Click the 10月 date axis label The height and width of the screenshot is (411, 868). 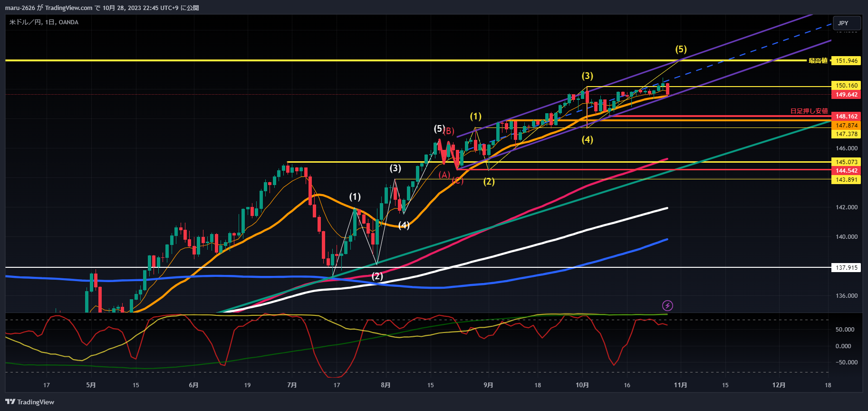point(582,385)
